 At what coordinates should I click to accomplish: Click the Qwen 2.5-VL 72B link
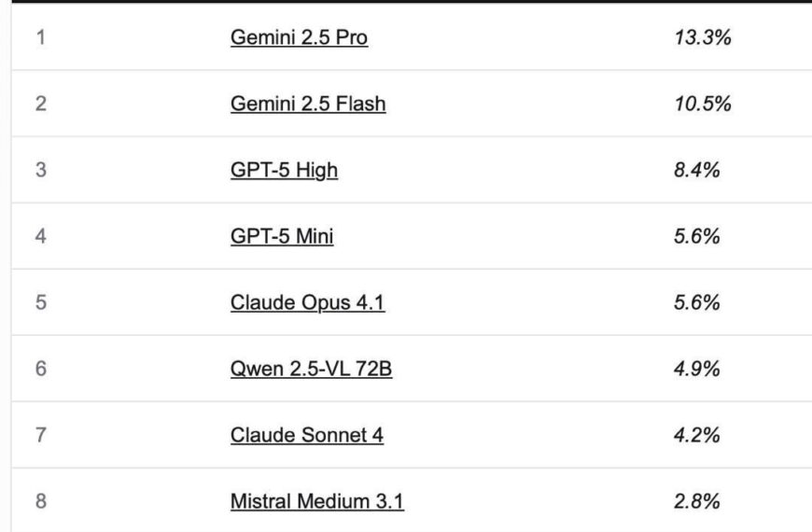pos(311,370)
